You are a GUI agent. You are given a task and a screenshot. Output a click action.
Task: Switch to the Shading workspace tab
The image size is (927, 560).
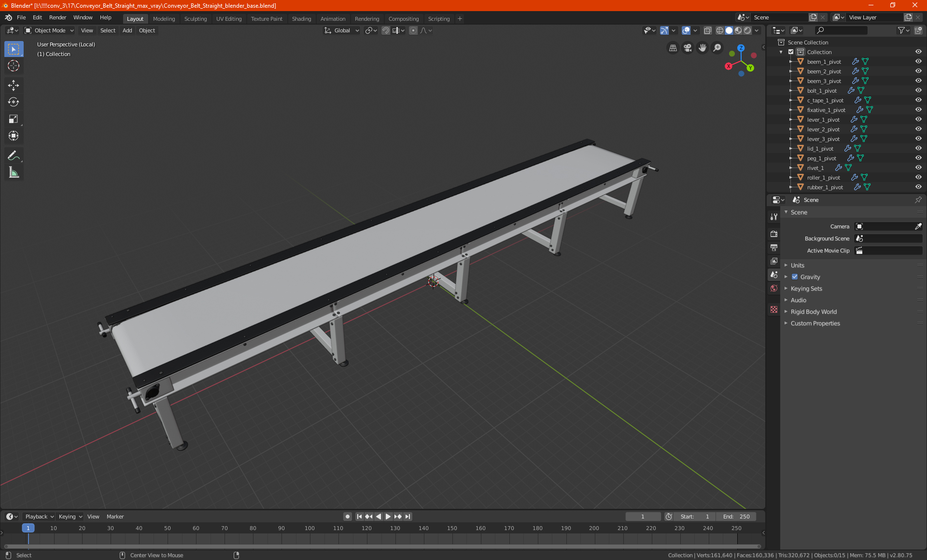(301, 19)
